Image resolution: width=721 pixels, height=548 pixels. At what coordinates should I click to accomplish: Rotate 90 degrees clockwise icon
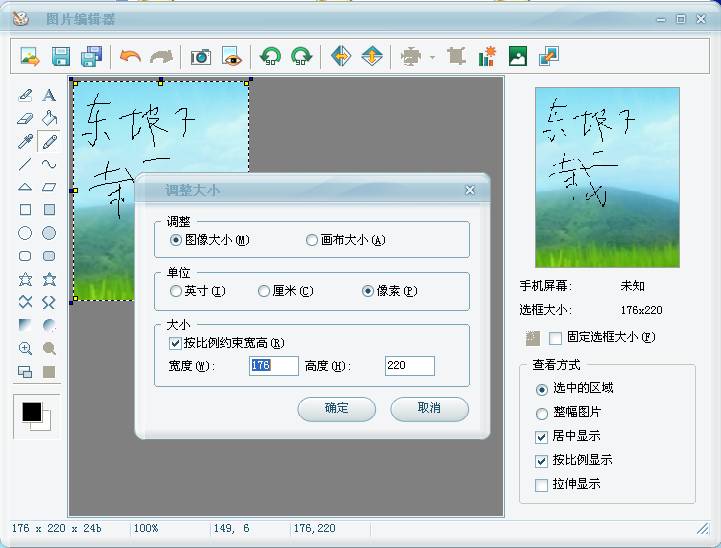coord(302,57)
